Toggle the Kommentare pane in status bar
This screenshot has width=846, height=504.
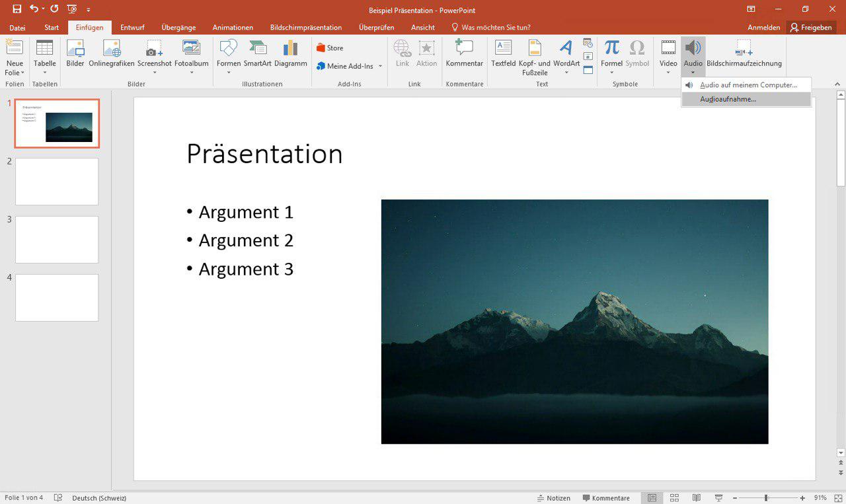pyautogui.click(x=606, y=498)
